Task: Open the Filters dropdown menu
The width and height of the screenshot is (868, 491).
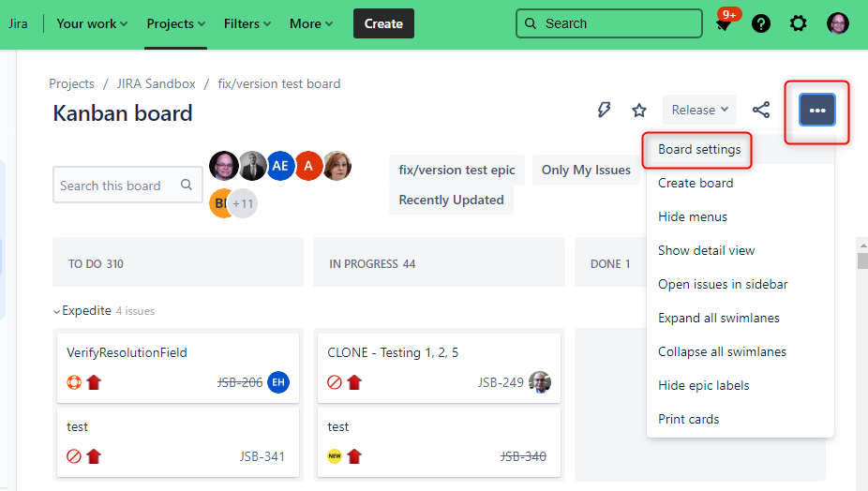Action: (x=247, y=23)
